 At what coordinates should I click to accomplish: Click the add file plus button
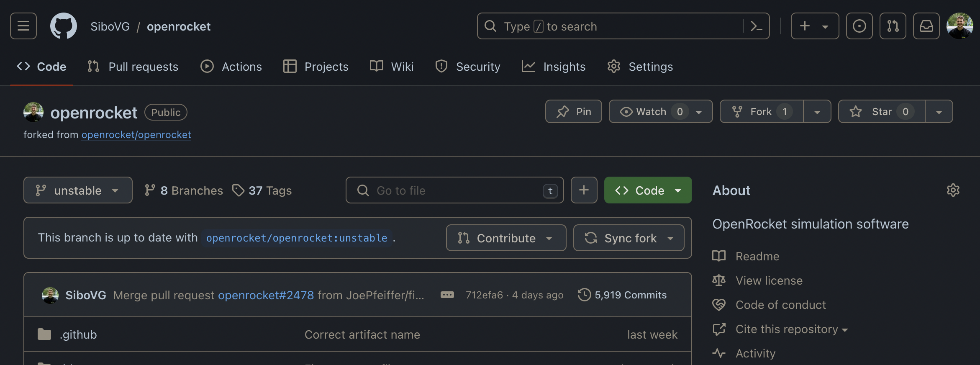coord(584,190)
